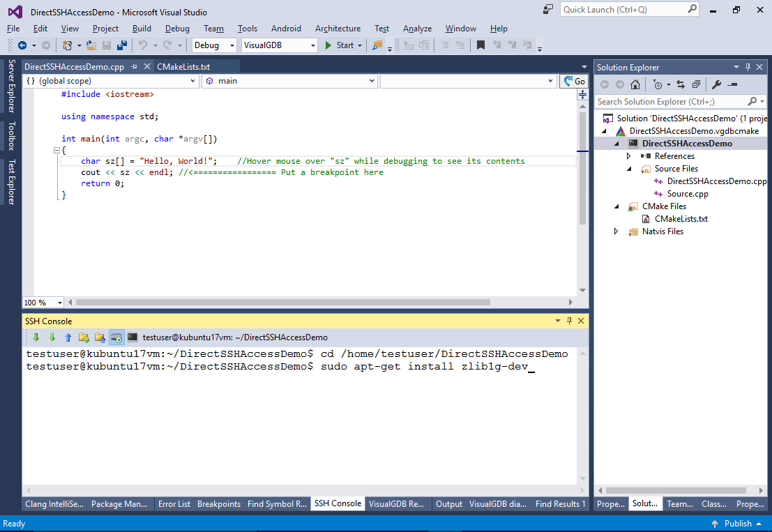Viewport: 772px width, 532px height.
Task: Expand the Natvis Files folder
Action: point(616,231)
